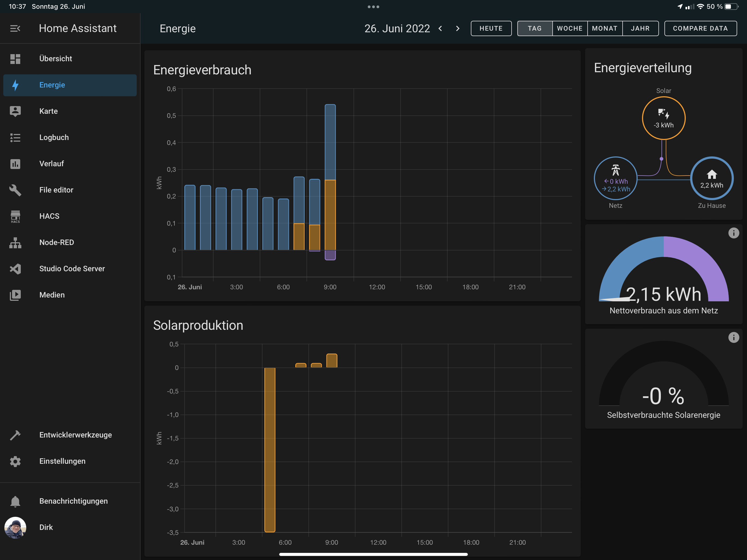Open the HACS store icon in the sidebar

pos(15,216)
